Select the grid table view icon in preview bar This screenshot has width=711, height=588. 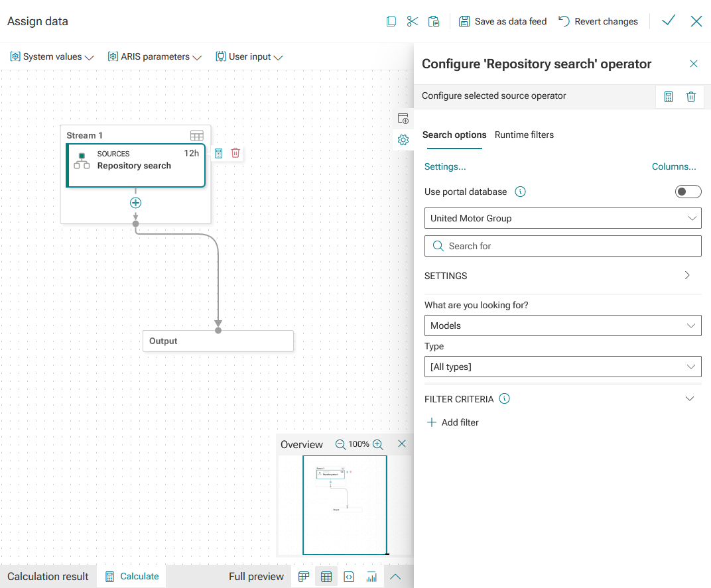pyautogui.click(x=326, y=577)
